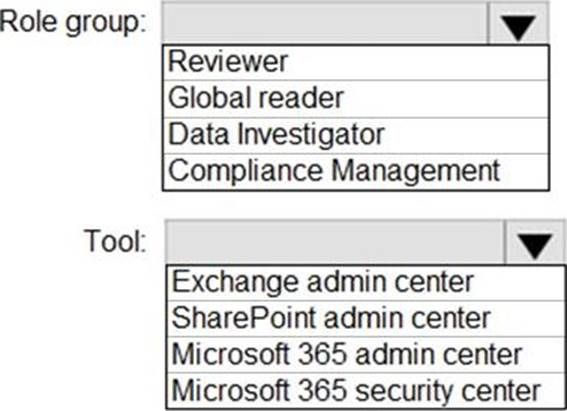567x411 pixels.
Task: Focus the empty Tool selection box
Action: tap(335, 243)
